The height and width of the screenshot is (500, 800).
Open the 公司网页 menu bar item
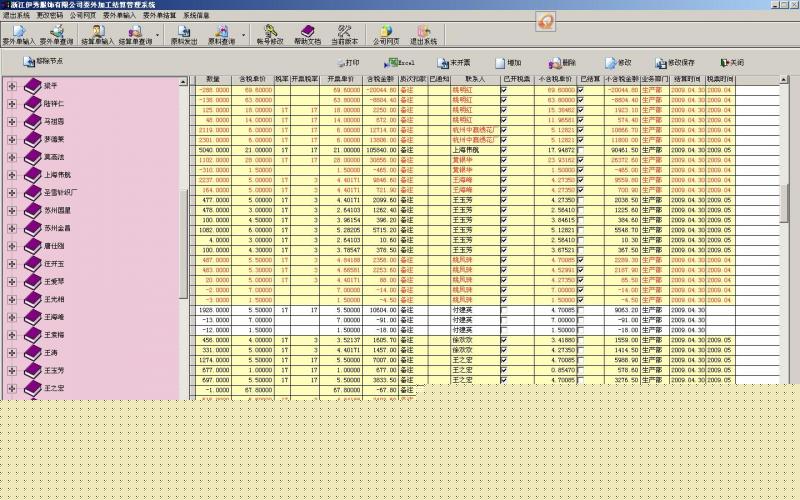83,15
